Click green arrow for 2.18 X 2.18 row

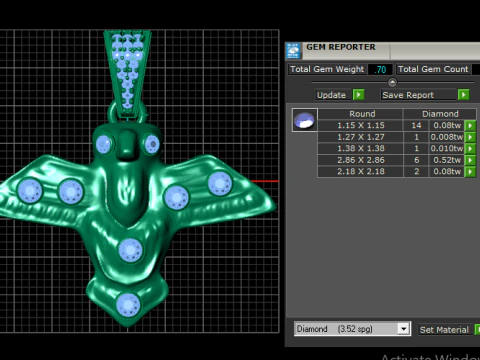point(470,172)
